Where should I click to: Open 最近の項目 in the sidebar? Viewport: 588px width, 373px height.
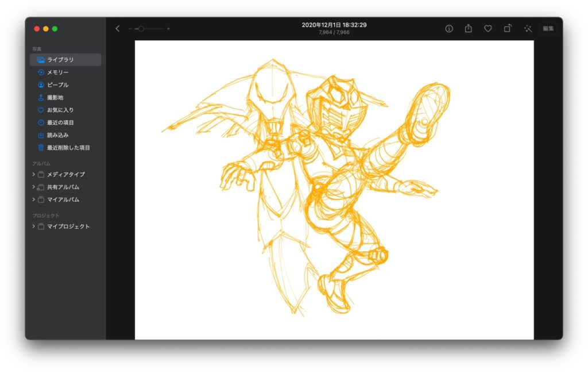click(65, 122)
